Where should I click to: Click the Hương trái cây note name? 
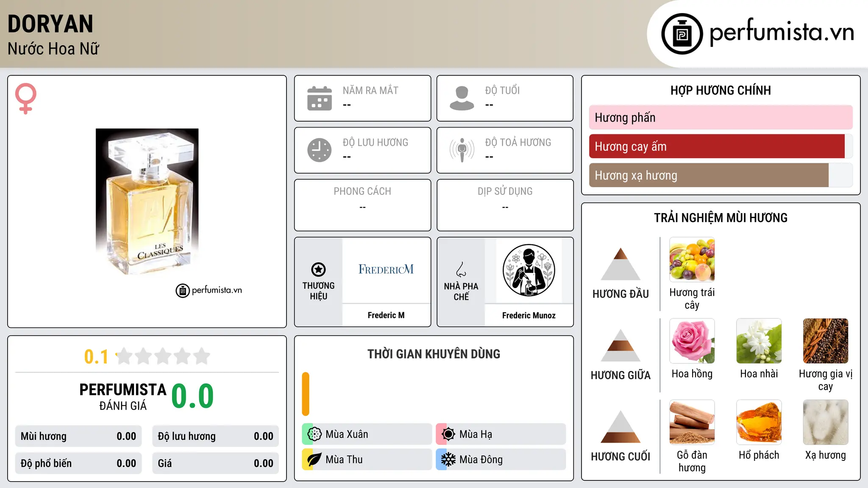pos(692,299)
